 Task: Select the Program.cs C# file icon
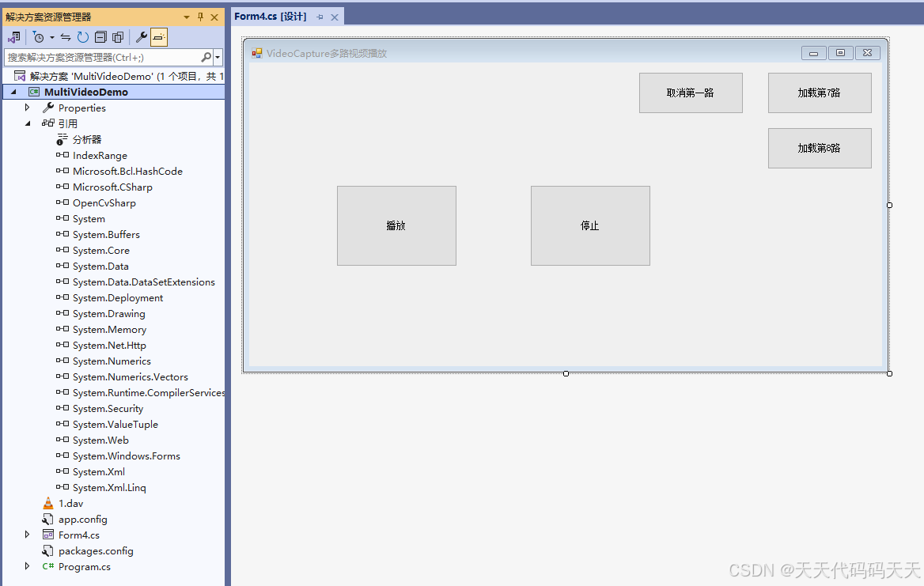click(48, 566)
